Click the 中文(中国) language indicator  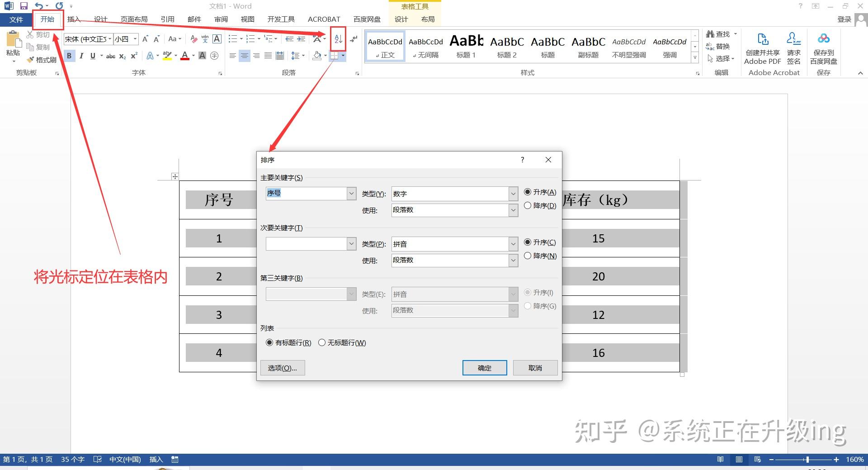(x=125, y=460)
